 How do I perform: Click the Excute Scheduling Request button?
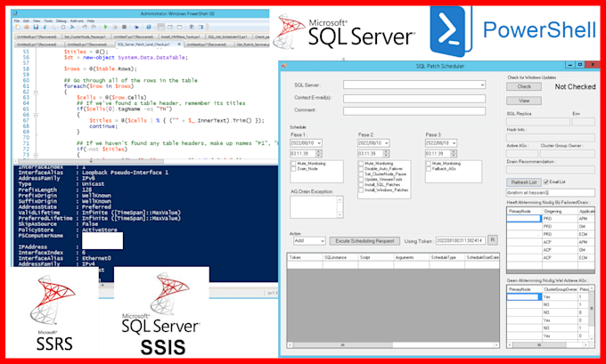coord(364,241)
